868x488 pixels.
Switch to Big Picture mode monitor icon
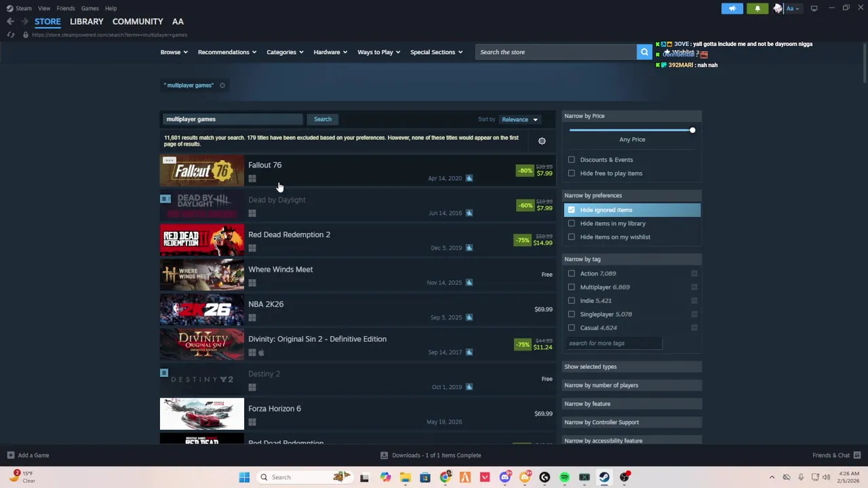pos(814,8)
